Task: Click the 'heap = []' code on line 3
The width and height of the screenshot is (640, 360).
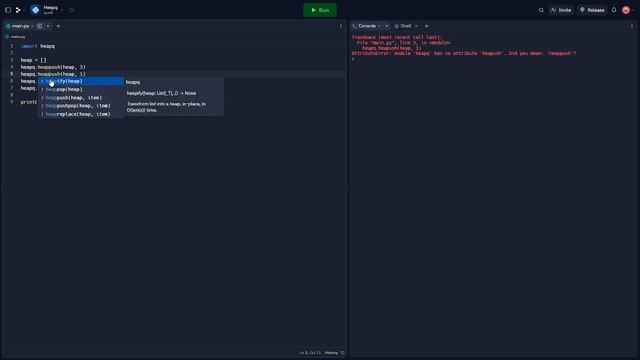Action: [33, 60]
